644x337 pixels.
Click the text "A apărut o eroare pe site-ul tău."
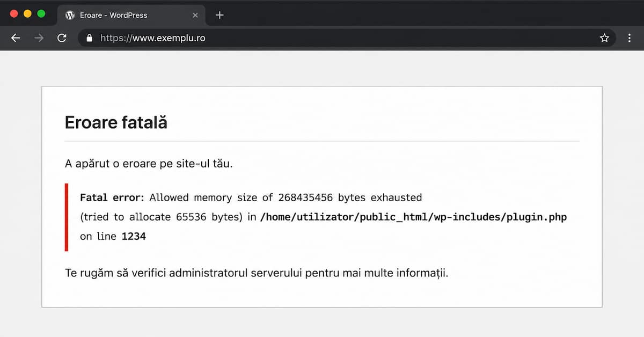(x=149, y=164)
